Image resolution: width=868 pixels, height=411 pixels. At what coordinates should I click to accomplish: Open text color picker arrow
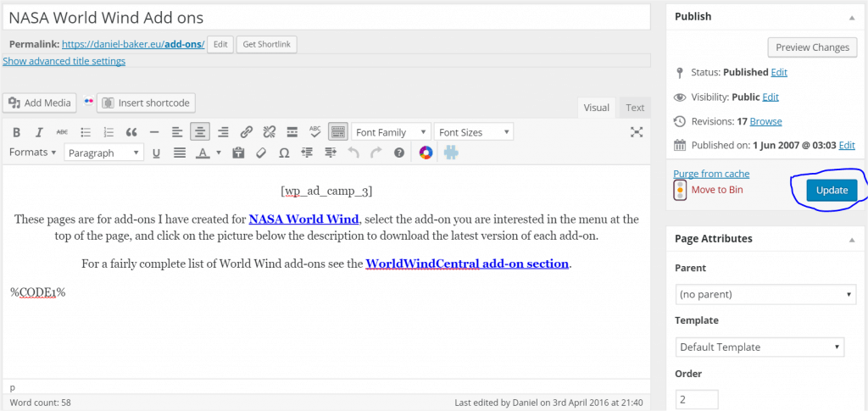coord(219,153)
